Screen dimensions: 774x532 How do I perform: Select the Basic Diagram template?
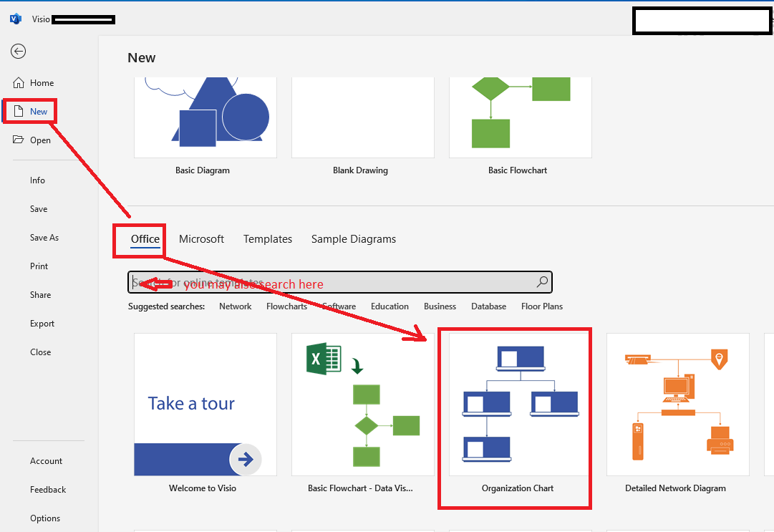click(205, 117)
